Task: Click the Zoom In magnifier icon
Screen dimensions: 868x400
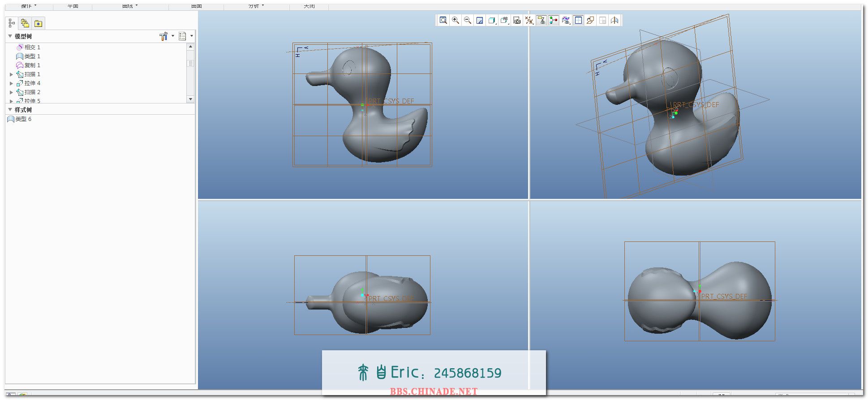Action: 455,20
